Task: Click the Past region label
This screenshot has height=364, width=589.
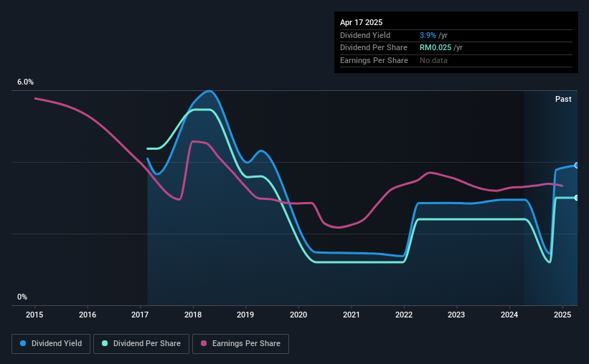Action: [563, 99]
